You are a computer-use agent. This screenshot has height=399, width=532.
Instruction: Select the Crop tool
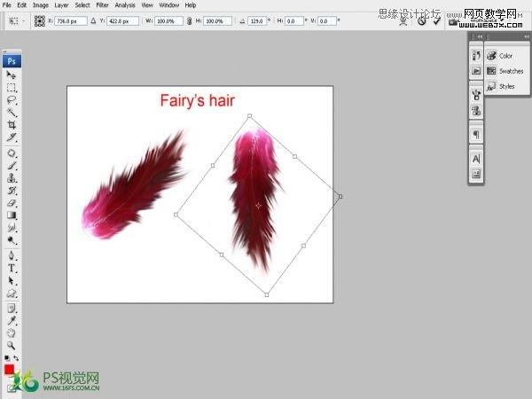click(x=12, y=126)
